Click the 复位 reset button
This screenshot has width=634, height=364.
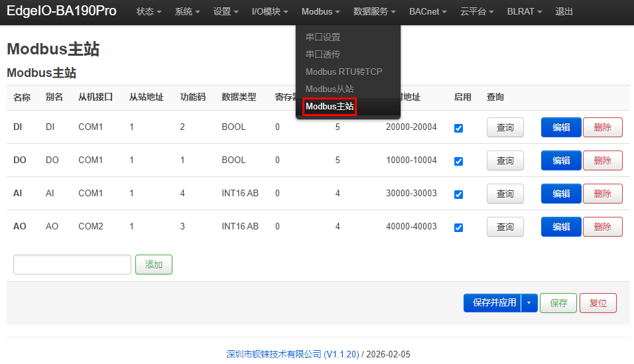click(x=598, y=303)
